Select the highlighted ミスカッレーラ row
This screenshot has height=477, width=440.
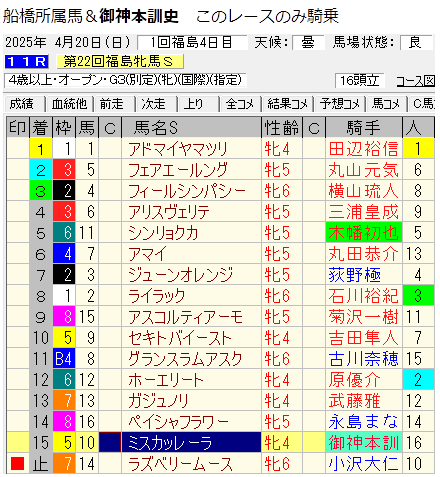point(220,443)
